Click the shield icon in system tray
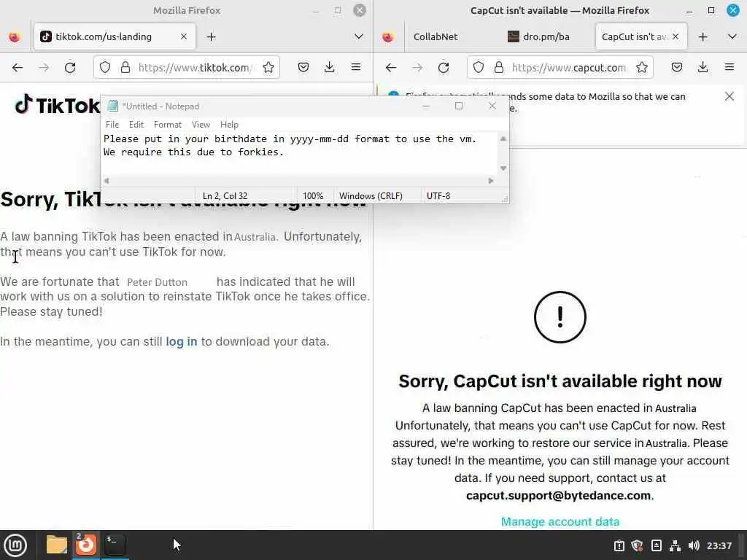 [x=638, y=545]
